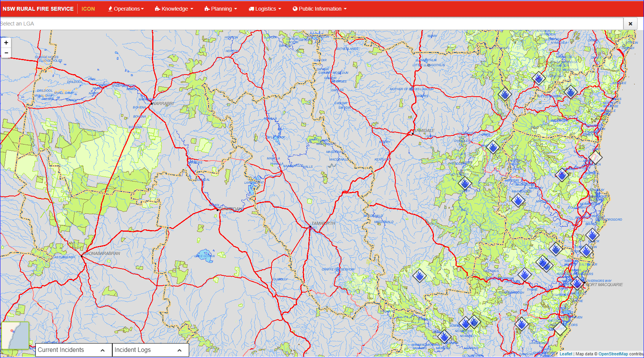Select fire incident marker near Port Macquarie
Image resolution: width=644 pixels, height=358 pixels.
(x=577, y=283)
